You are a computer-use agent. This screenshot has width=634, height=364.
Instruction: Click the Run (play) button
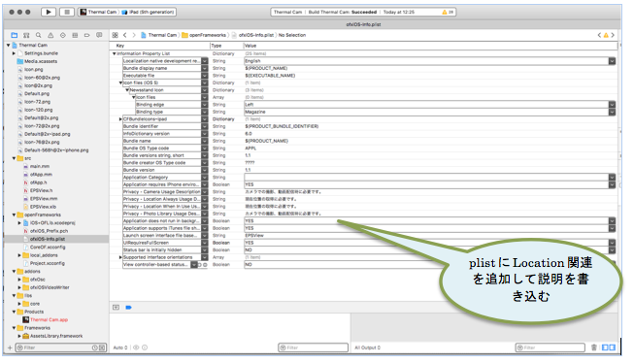[x=49, y=12]
